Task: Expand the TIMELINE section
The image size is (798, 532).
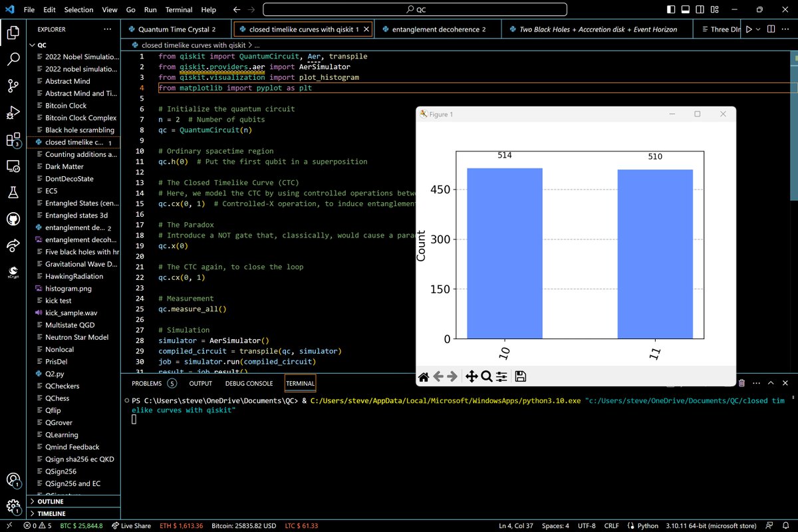Action: 51,513
